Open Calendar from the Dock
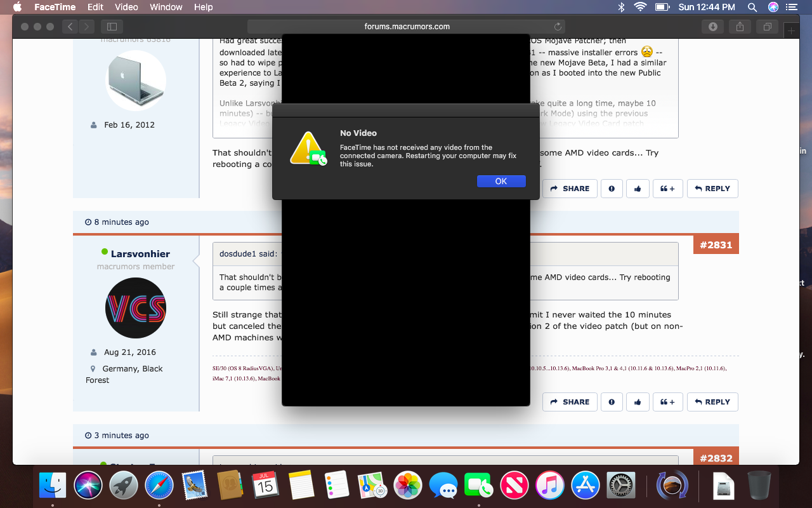 point(266,486)
